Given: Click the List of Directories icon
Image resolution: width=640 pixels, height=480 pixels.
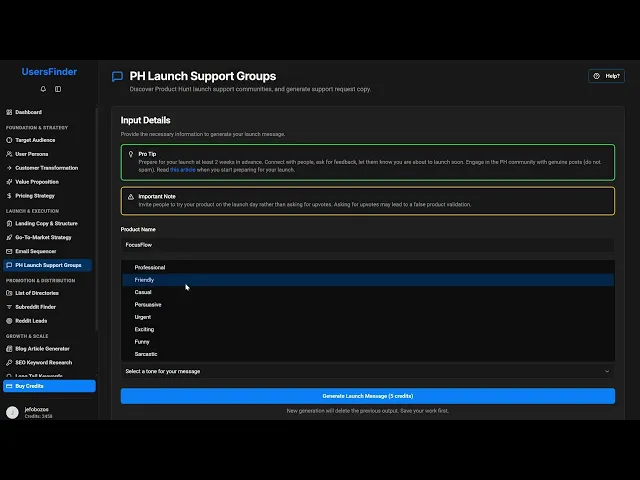Looking at the screenshot, I should click(x=9, y=293).
